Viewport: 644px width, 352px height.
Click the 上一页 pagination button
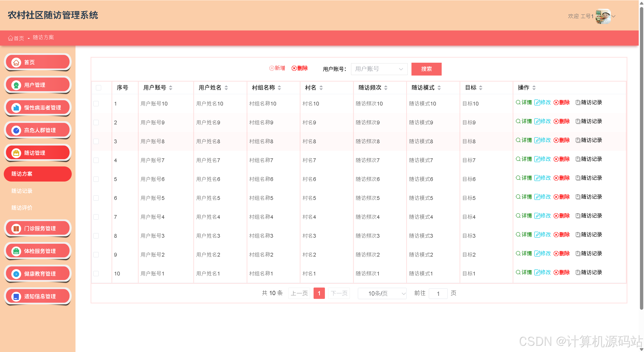coord(299,293)
